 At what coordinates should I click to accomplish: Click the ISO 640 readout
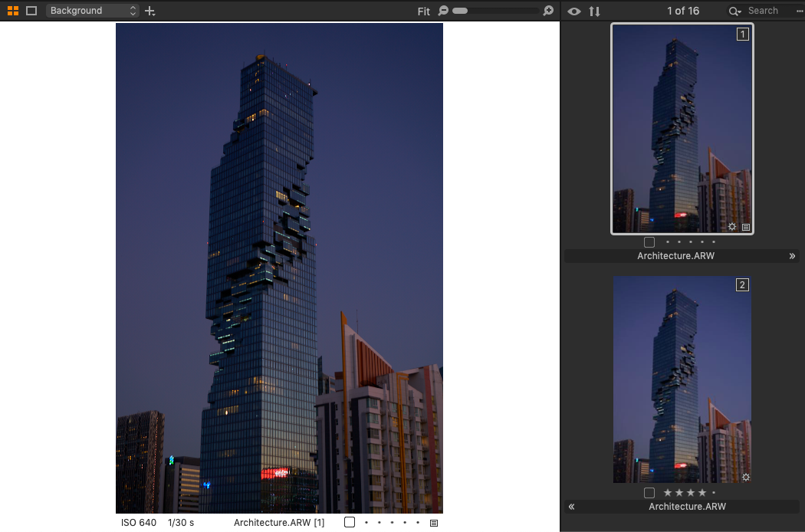point(139,523)
